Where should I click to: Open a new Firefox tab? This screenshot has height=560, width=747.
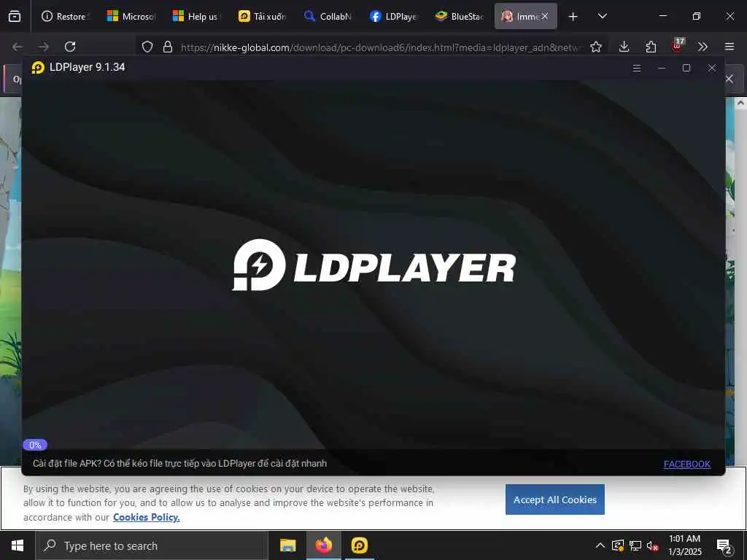click(573, 17)
